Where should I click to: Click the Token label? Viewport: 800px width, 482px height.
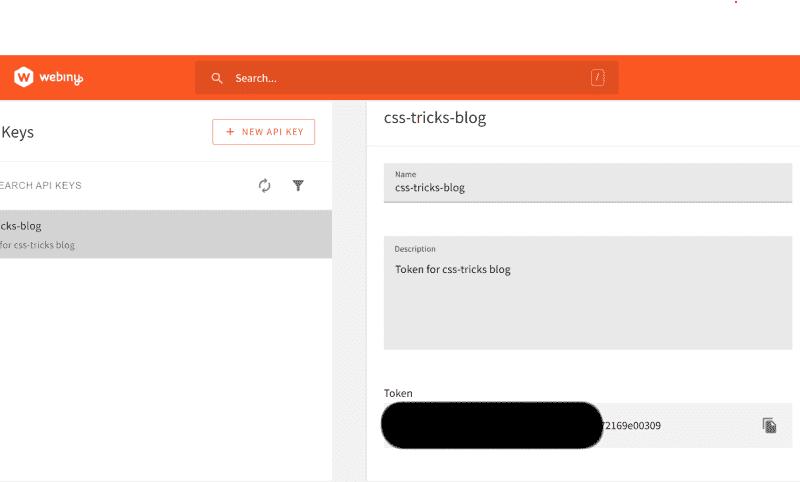398,393
